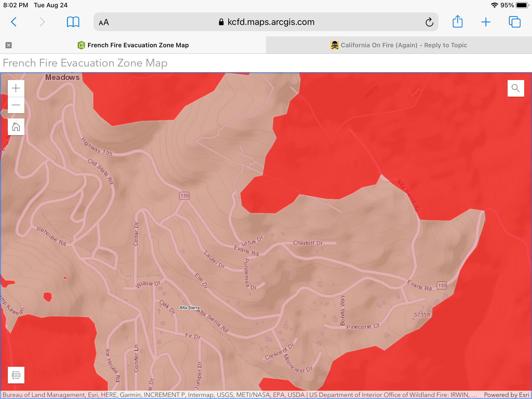
Task: Click the Moorcrest Dr road label
Action: (x=298, y=364)
